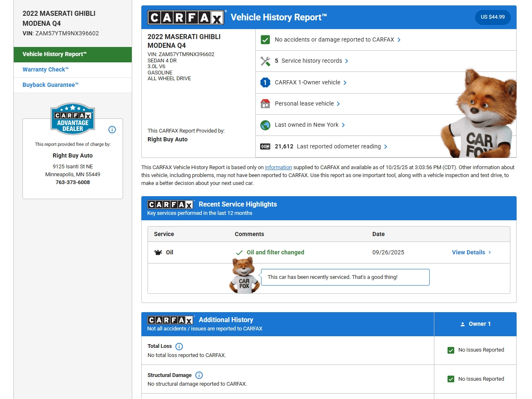Click Structural Damage No Issues checkbox
Image resolution: width=532 pixels, height=399 pixels.
[x=451, y=379]
